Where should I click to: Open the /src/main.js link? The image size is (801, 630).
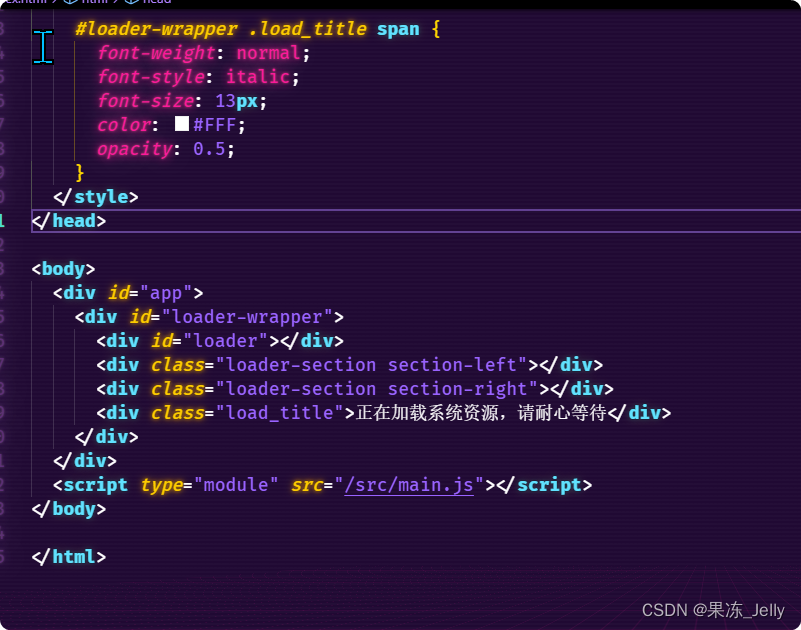coord(409,485)
